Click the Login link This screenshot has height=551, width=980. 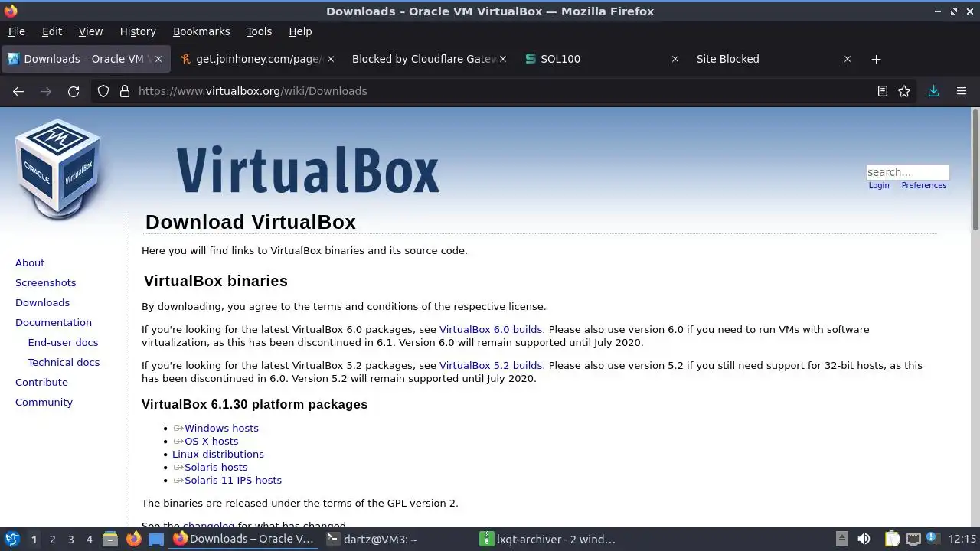tap(879, 185)
